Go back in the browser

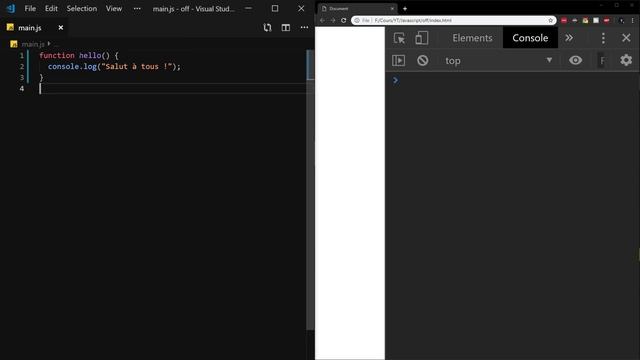pyautogui.click(x=322, y=20)
